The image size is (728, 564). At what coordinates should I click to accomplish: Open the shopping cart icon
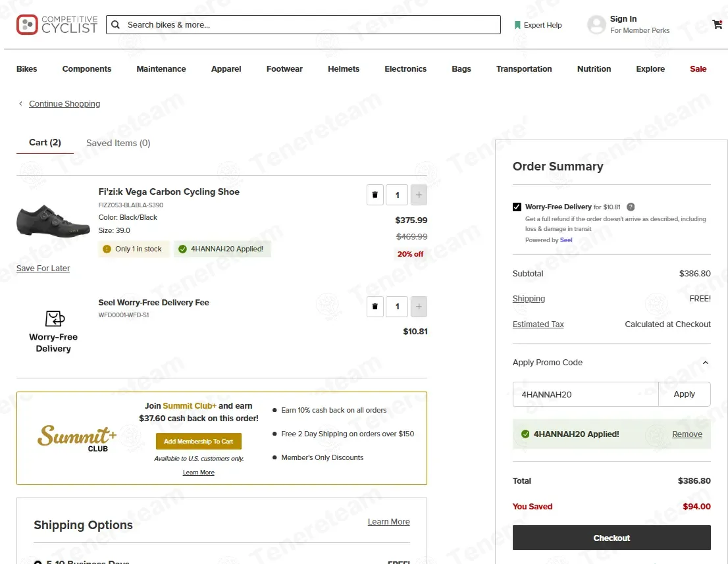coord(717,24)
